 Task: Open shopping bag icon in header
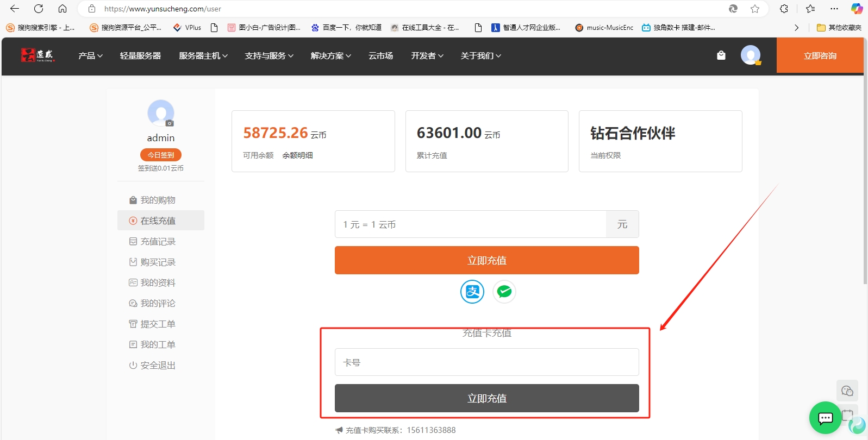[721, 55]
